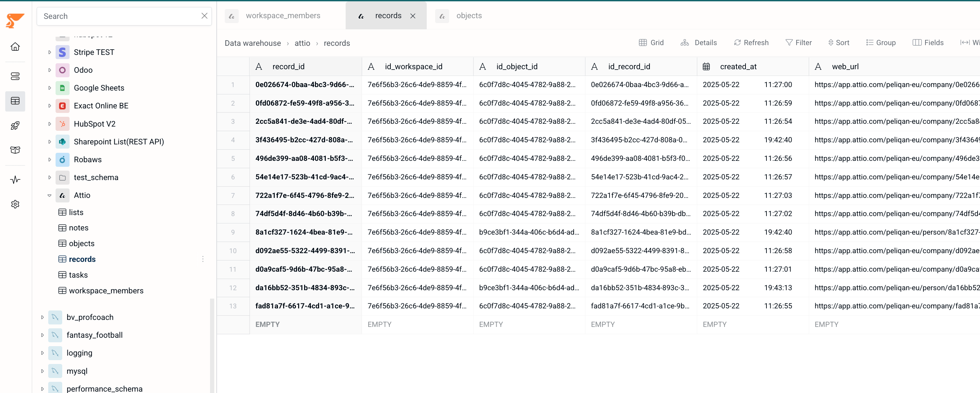
Task: Open the rocket icon in sidebar
Action: [x=15, y=126]
